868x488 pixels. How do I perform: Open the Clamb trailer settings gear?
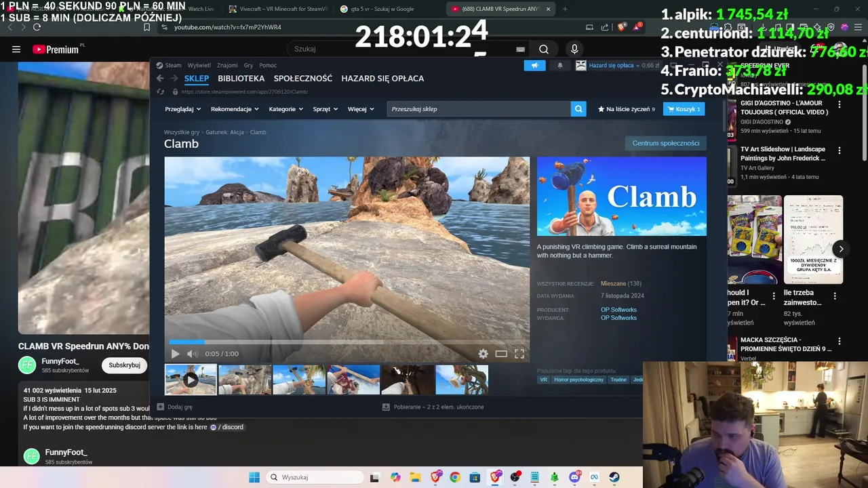coord(483,354)
